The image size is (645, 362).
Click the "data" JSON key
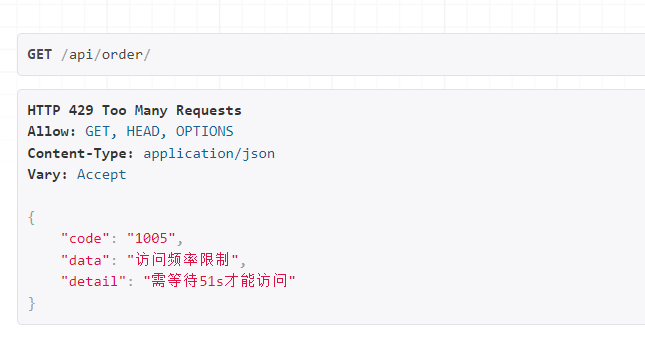[85, 260]
